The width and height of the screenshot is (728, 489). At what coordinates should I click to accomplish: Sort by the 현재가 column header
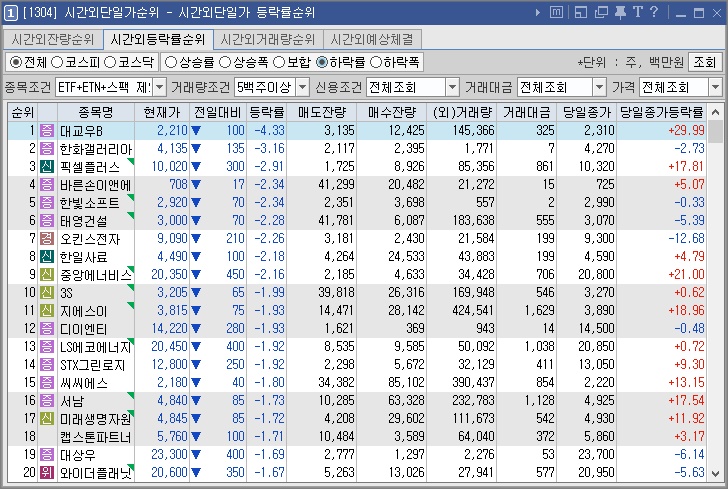tap(162, 112)
